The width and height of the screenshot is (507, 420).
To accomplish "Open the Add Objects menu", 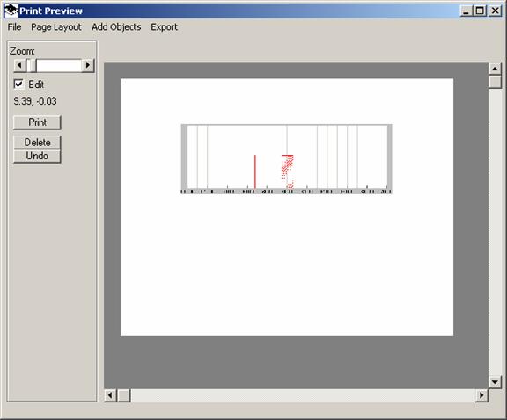I will (116, 27).
